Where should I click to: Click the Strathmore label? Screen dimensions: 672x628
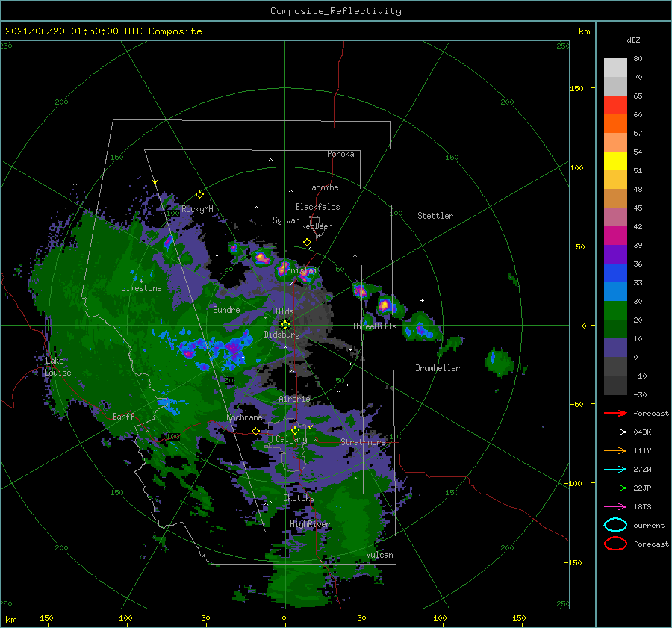[x=364, y=441]
